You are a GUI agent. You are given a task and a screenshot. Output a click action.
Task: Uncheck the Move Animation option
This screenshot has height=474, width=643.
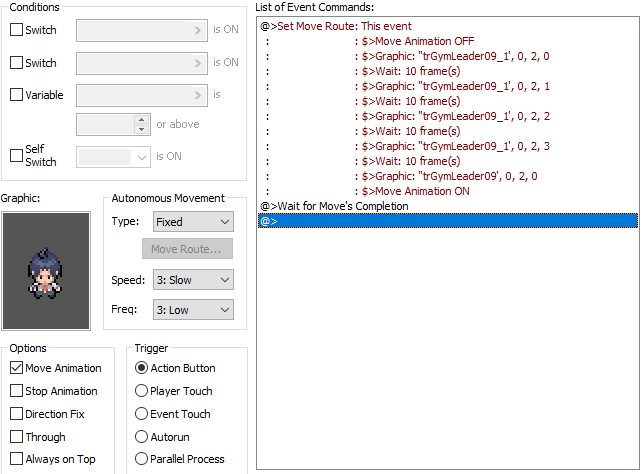pyautogui.click(x=17, y=368)
